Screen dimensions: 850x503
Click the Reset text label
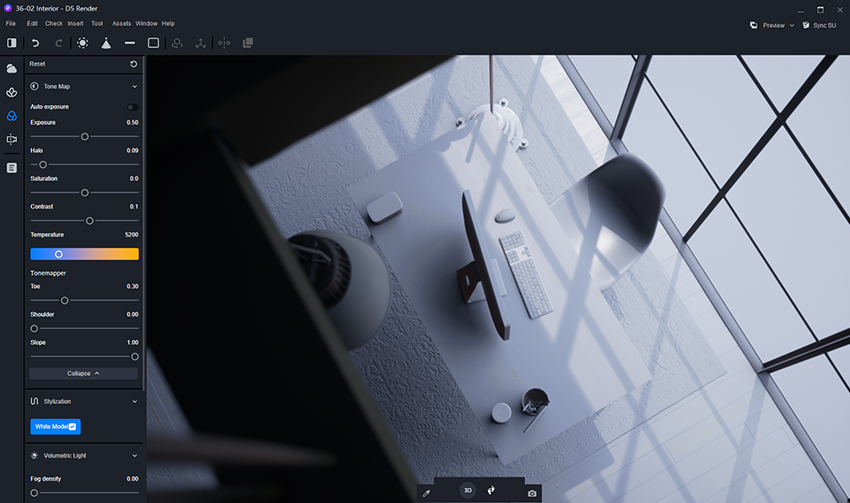pos(37,64)
